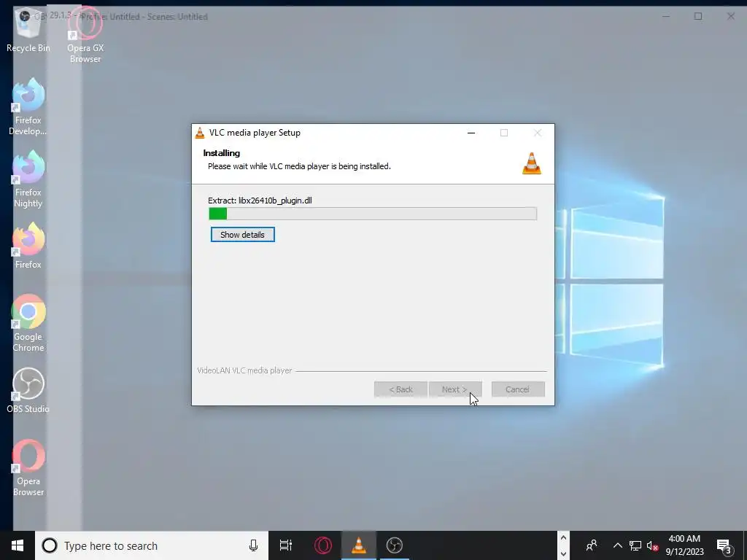The height and width of the screenshot is (560, 747).
Task: Select the Opera GX Browser desktop shortcut
Action: click(85, 35)
